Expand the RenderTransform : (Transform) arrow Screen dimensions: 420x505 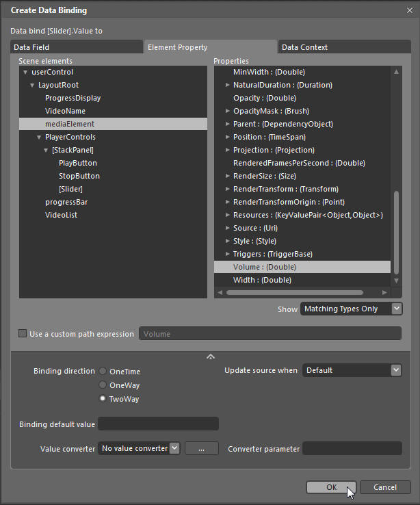(228, 189)
